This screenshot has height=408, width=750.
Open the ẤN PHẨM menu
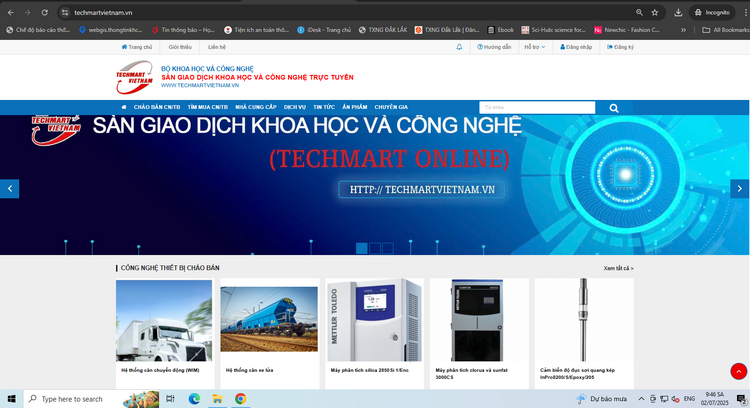tap(354, 107)
